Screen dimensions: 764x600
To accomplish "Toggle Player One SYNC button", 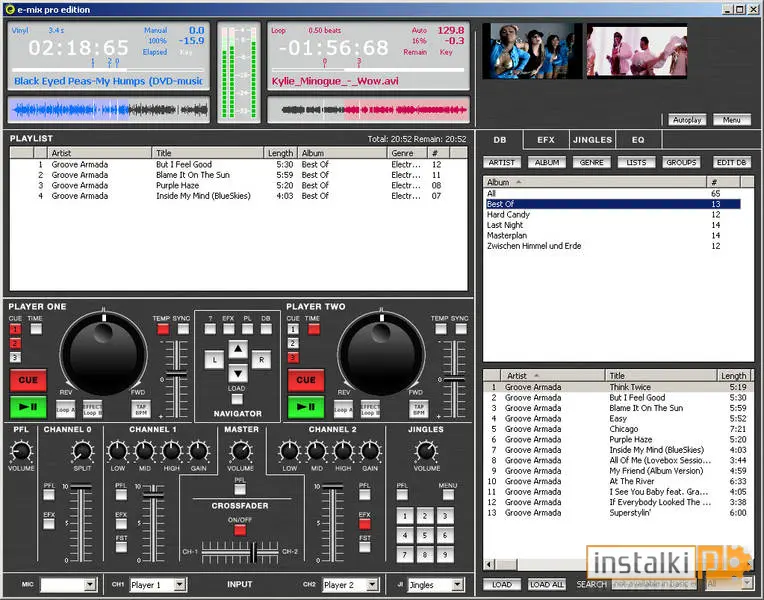I will [183, 329].
